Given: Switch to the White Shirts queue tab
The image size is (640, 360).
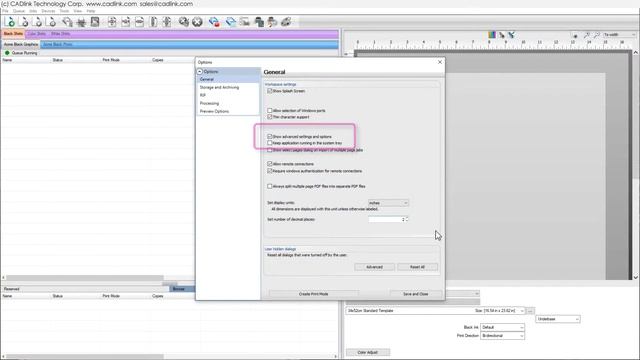Looking at the screenshot, I should click(x=60, y=34).
